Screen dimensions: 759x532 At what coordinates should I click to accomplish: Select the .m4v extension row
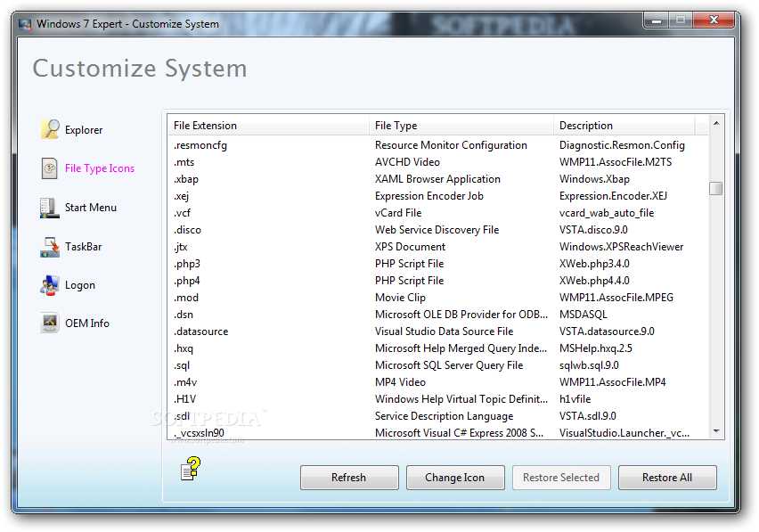point(437,382)
